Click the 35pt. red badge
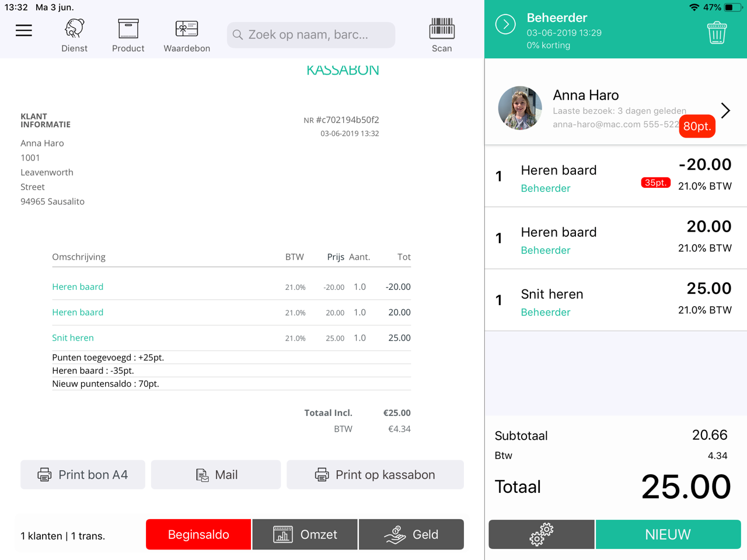The height and width of the screenshot is (560, 747). pyautogui.click(x=656, y=183)
